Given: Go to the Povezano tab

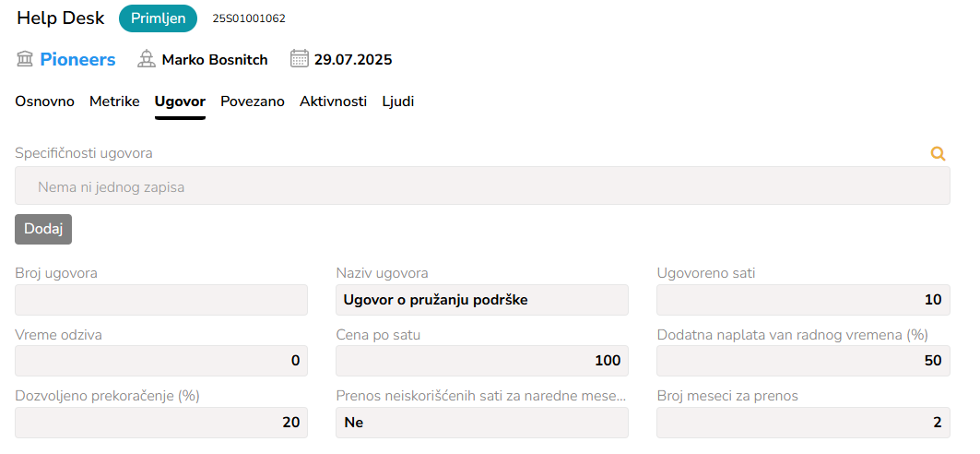Looking at the screenshot, I should pyautogui.click(x=253, y=102).
